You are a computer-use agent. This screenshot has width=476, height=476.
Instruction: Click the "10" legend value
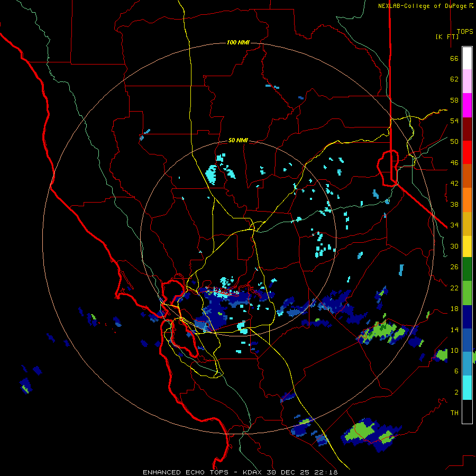pyautogui.click(x=454, y=350)
